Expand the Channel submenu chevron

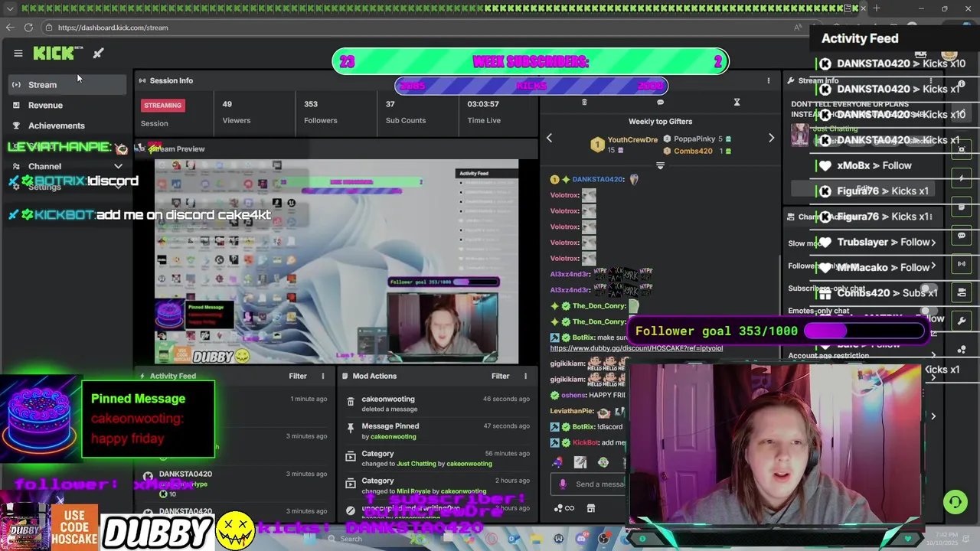118,166
